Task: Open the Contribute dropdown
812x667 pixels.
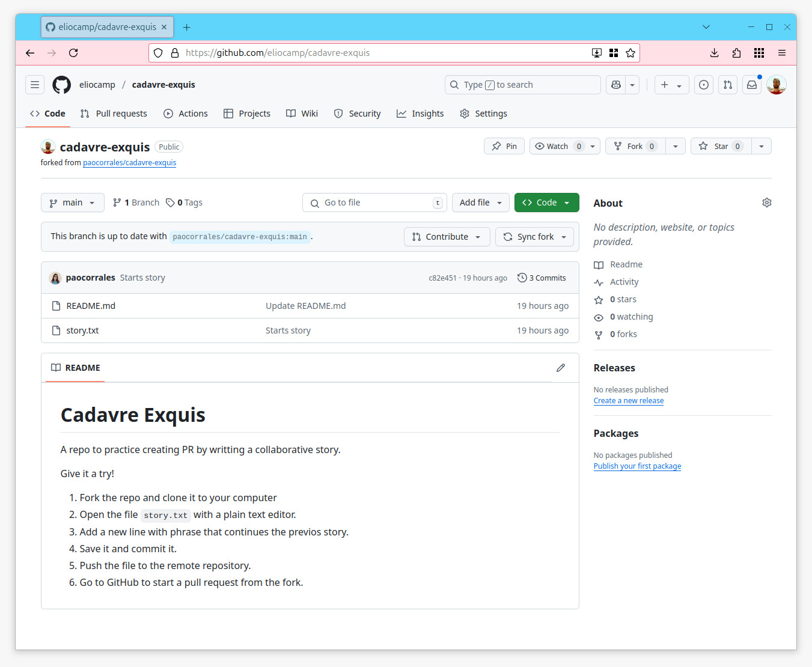Action: pyautogui.click(x=447, y=237)
